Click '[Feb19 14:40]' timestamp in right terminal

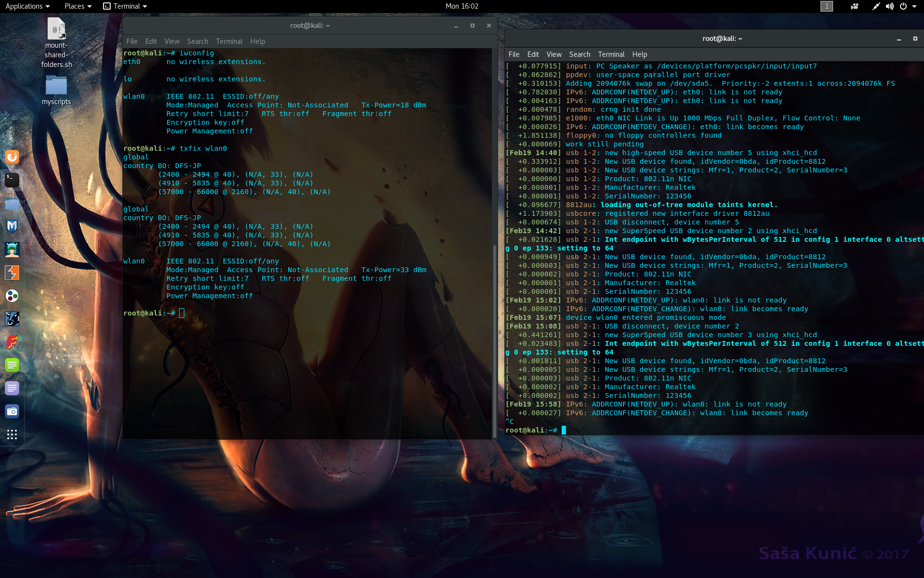tap(533, 153)
